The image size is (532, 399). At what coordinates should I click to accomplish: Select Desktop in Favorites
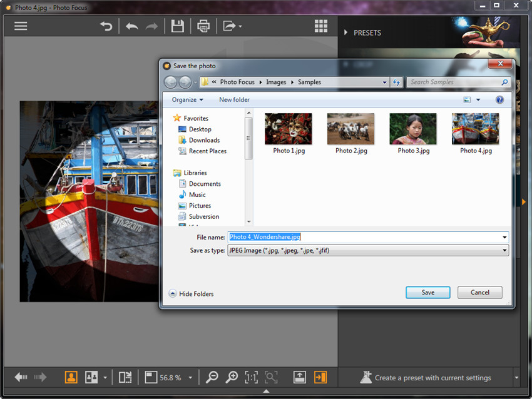click(200, 129)
